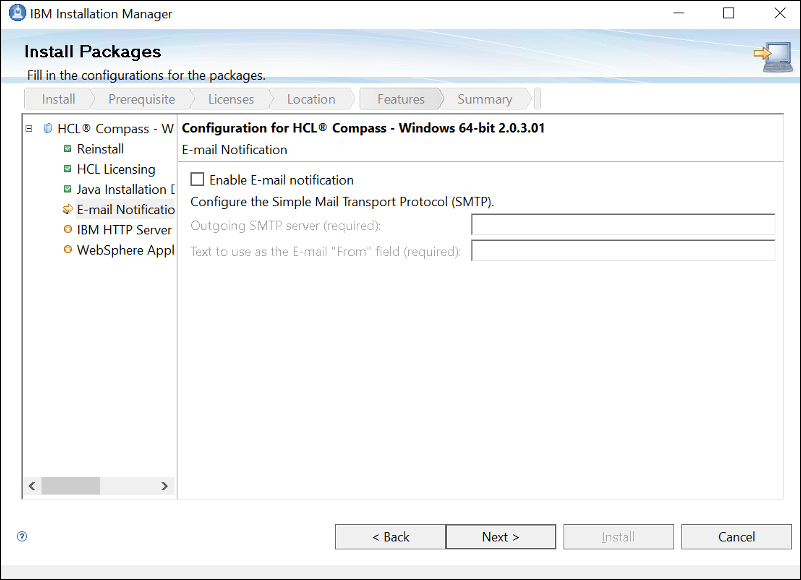Click the IBM Installation Manager title icon
This screenshot has height=580, width=801.
17,13
